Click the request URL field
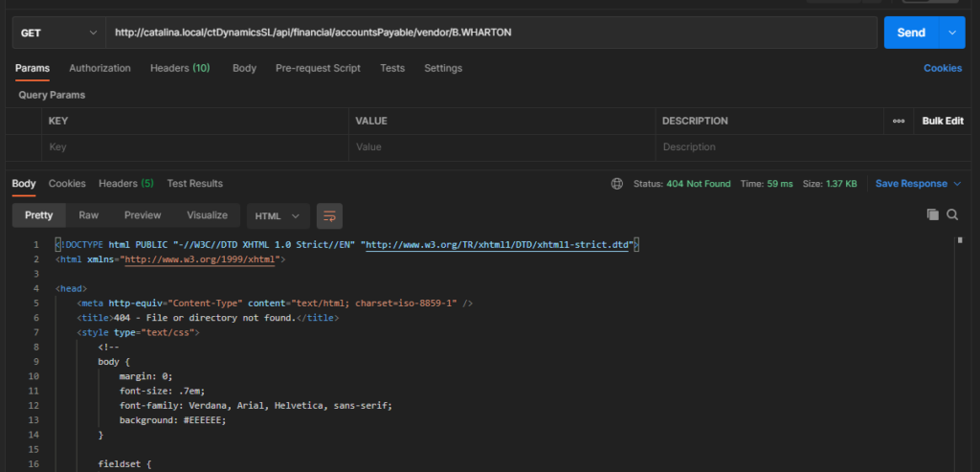The image size is (980, 472). click(491, 33)
